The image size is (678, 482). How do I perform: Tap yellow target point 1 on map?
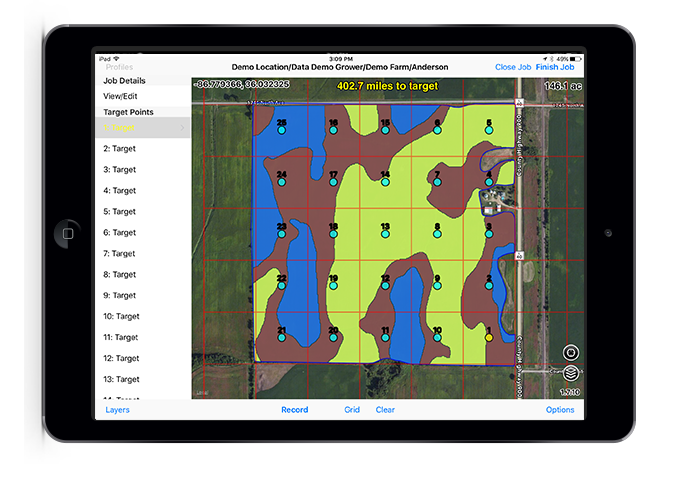tap(489, 338)
